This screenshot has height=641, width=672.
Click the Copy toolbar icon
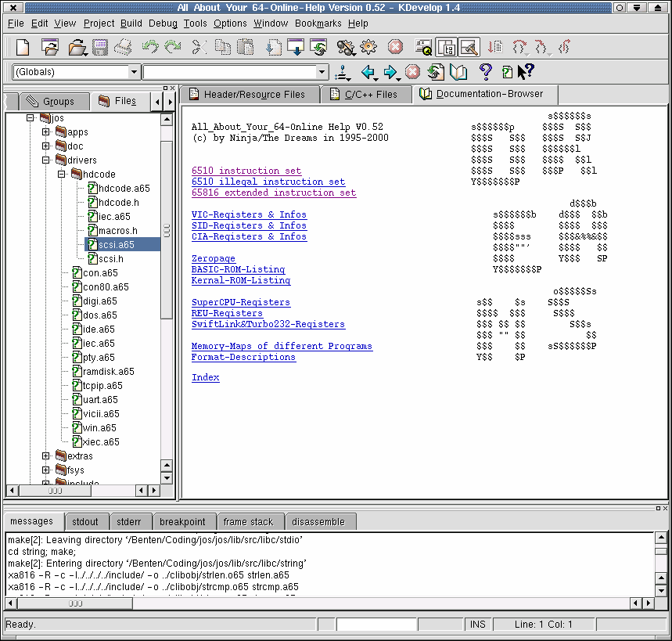pyautogui.click(x=222, y=47)
